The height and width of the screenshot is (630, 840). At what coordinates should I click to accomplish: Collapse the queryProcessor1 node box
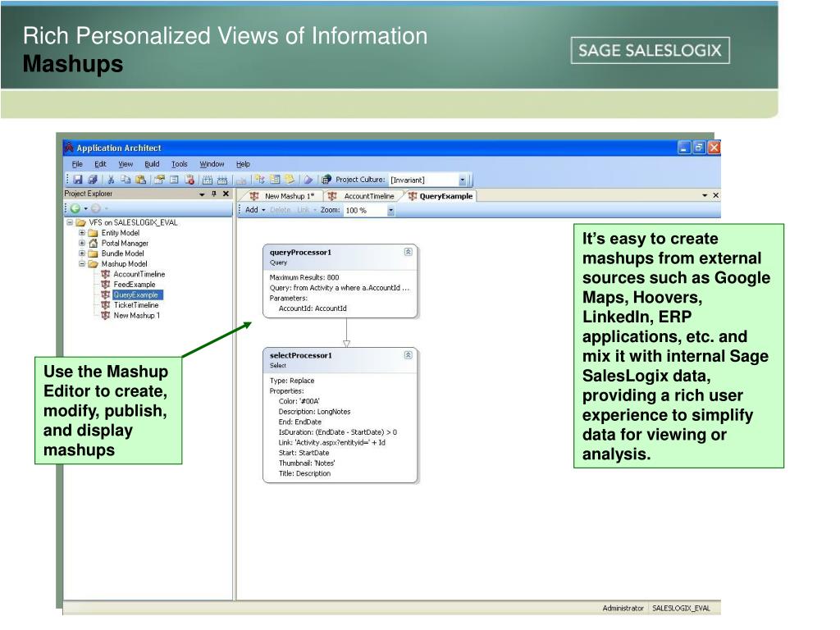point(409,252)
